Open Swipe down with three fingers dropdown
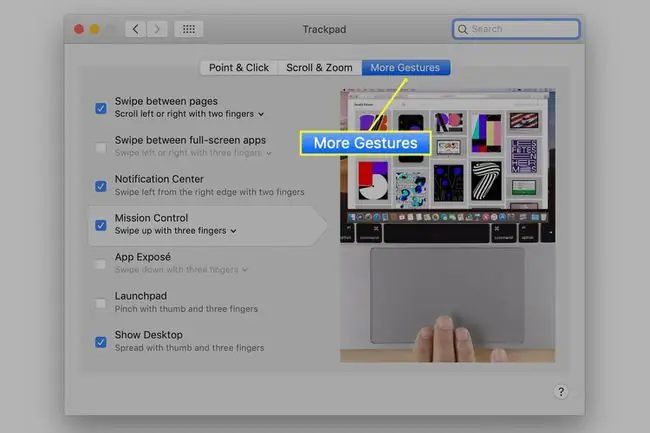Viewport: 650px width, 433px height. point(182,270)
